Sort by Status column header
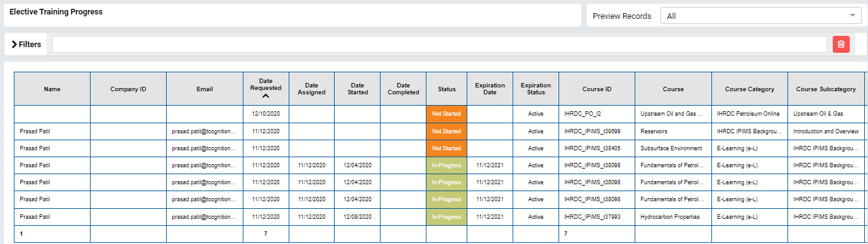 [x=447, y=89]
